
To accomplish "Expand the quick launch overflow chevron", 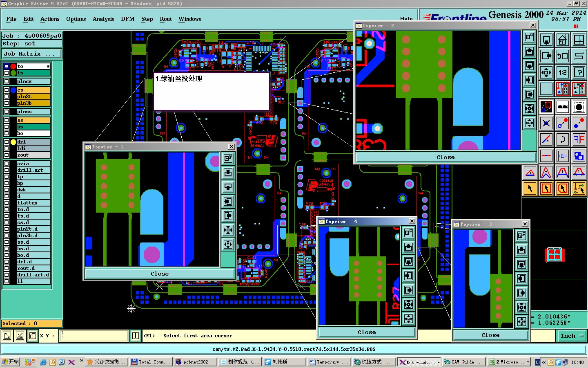I will coord(81,361).
